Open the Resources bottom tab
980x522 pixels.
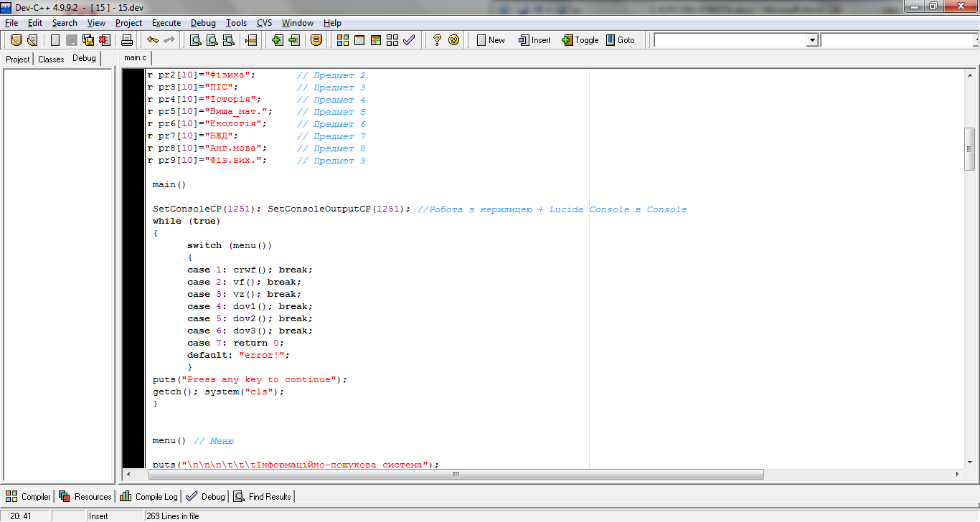[x=85, y=496]
